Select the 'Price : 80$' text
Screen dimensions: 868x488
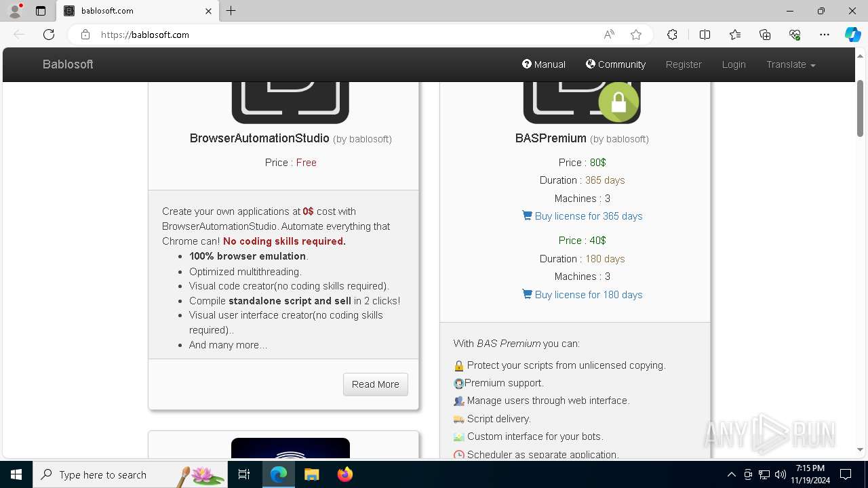coord(583,163)
